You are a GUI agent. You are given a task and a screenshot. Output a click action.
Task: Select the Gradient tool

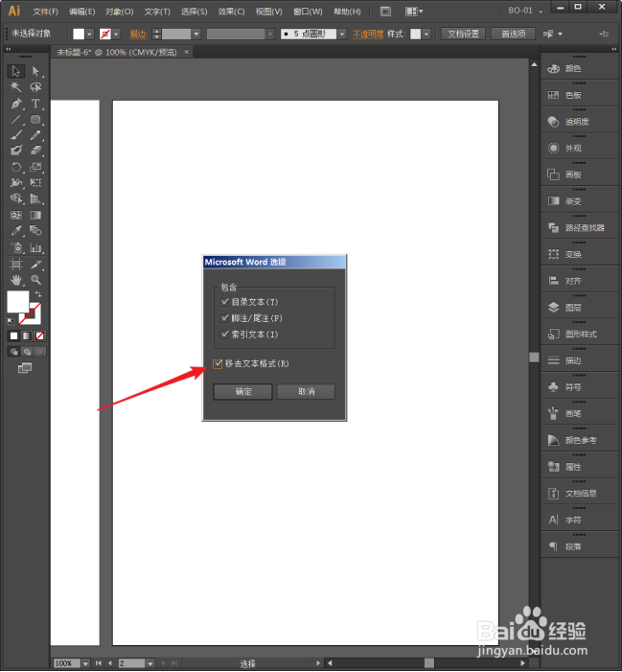35,215
